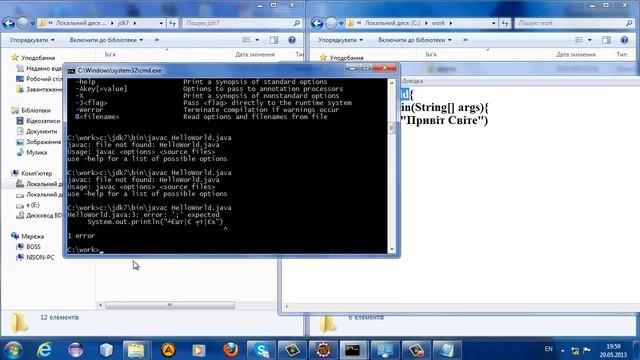Open the work window's Упорядкувати menu

click(340, 40)
